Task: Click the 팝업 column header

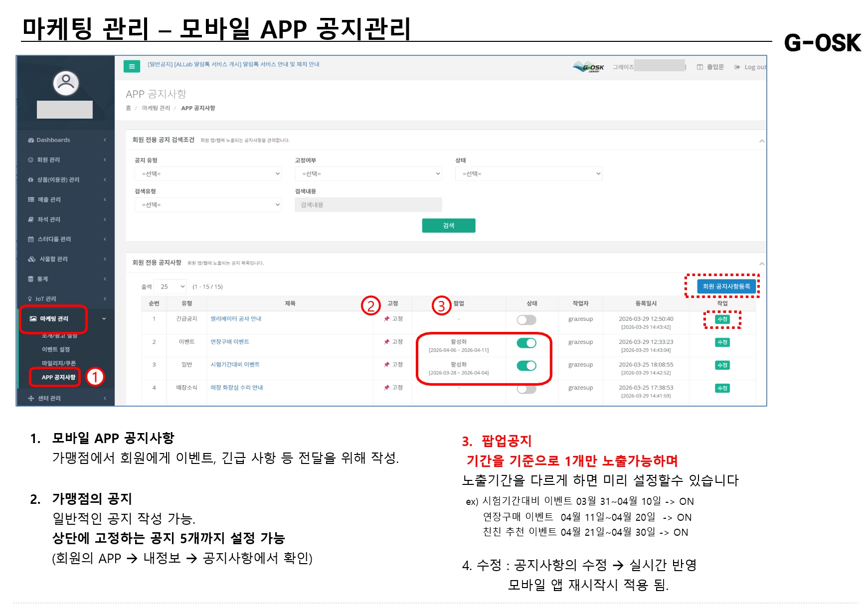Action: click(459, 303)
